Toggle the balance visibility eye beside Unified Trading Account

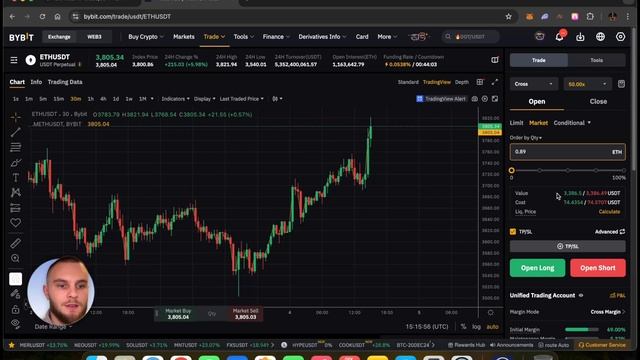[581, 296]
